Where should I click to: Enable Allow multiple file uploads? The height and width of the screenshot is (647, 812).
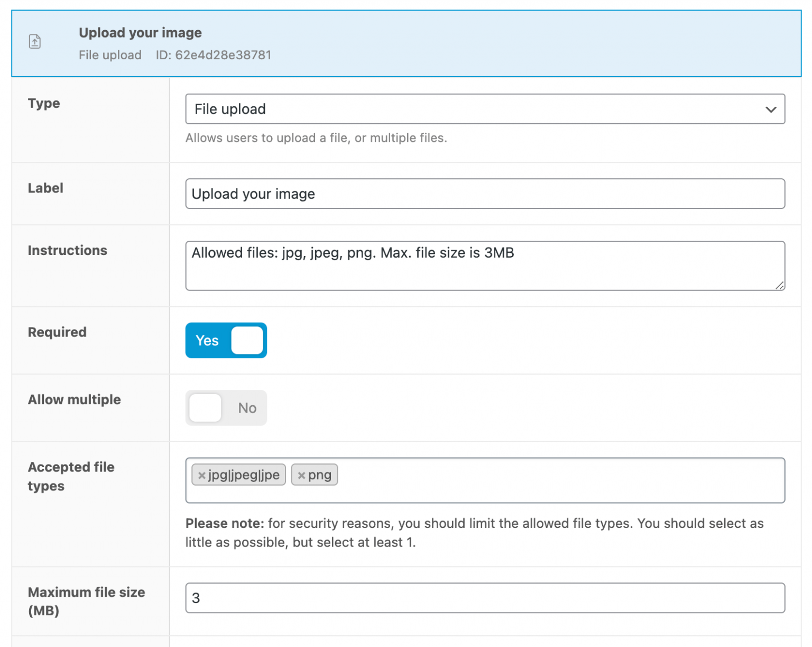click(226, 408)
